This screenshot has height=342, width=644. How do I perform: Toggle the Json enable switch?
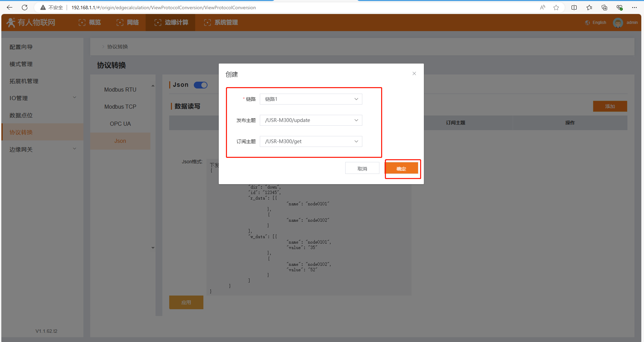[201, 85]
